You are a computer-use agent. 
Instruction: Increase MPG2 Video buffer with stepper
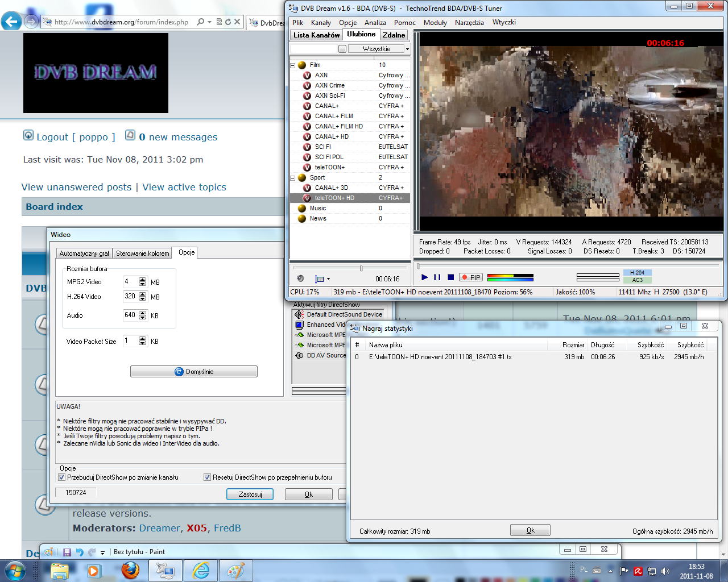143,280
